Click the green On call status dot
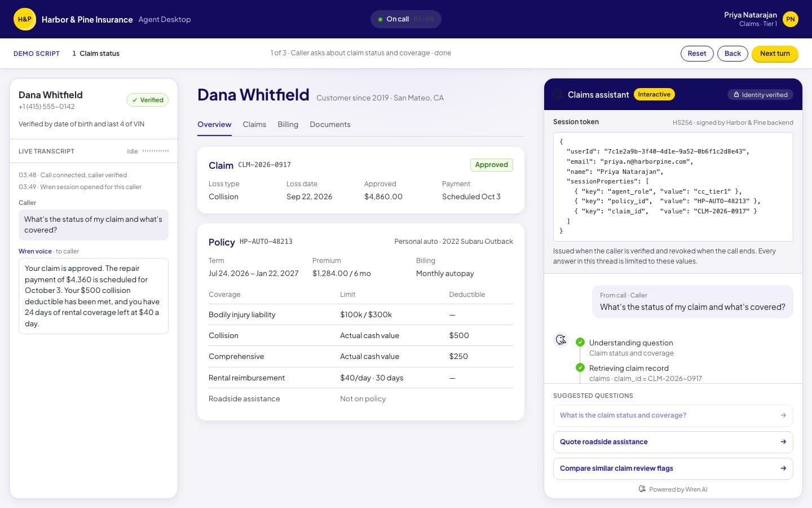Image resolution: width=812 pixels, height=508 pixels. pyautogui.click(x=380, y=19)
